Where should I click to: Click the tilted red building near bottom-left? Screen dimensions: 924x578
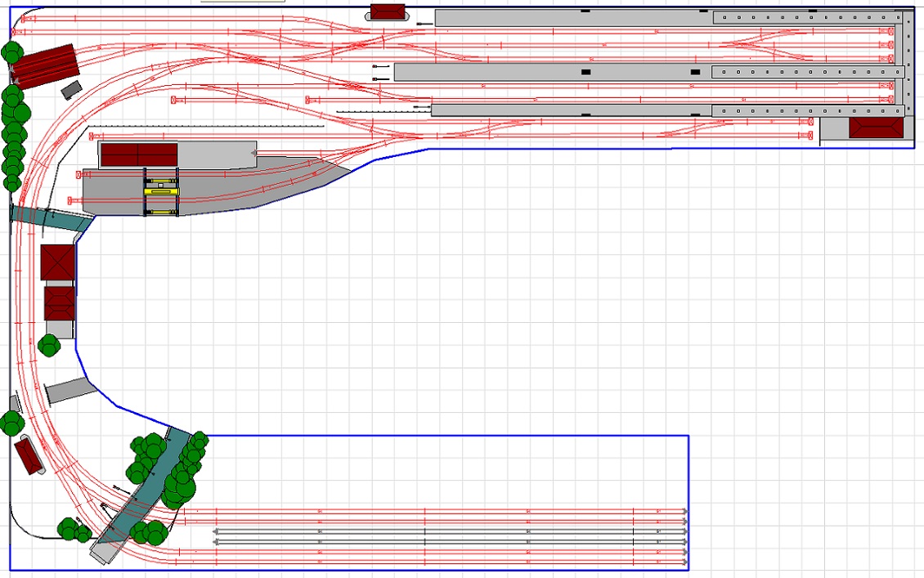(29, 456)
